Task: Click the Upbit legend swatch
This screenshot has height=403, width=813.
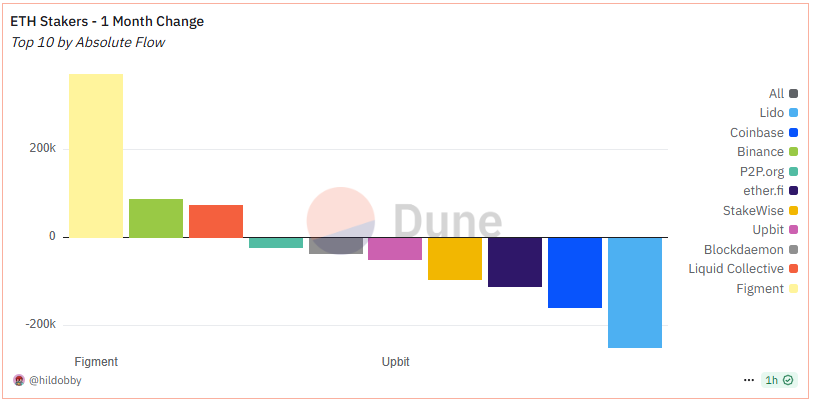Action: tap(793, 230)
